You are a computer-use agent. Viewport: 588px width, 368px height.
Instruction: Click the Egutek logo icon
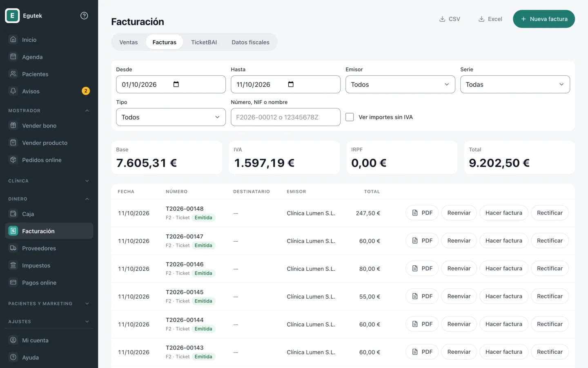click(x=12, y=16)
